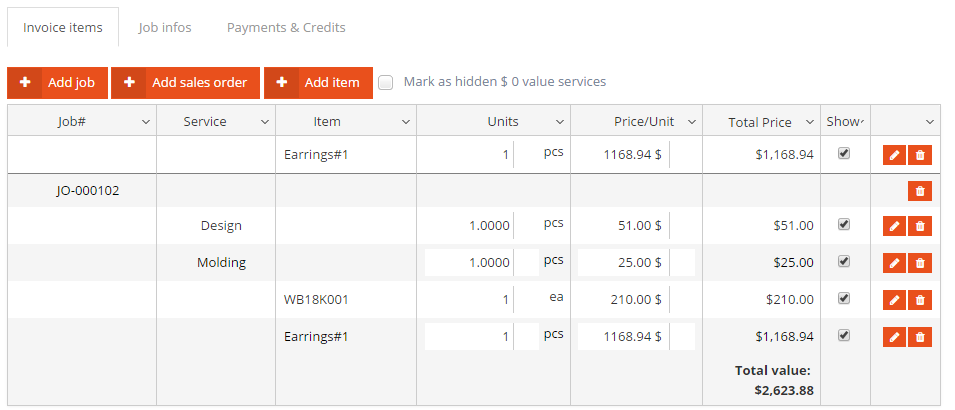Delete the WB18K001 item row
The image size is (955, 410).
click(x=920, y=300)
